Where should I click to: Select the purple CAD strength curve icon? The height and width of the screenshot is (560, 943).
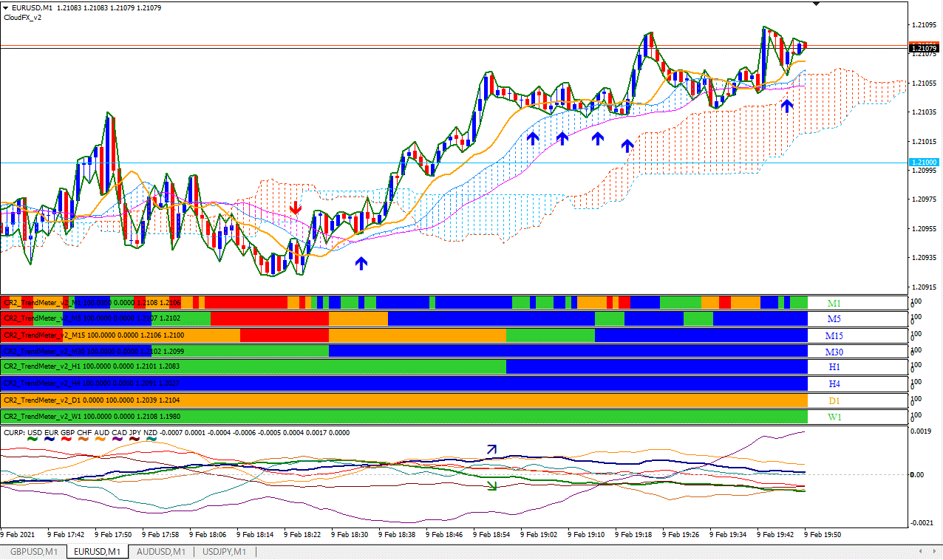[x=117, y=439]
